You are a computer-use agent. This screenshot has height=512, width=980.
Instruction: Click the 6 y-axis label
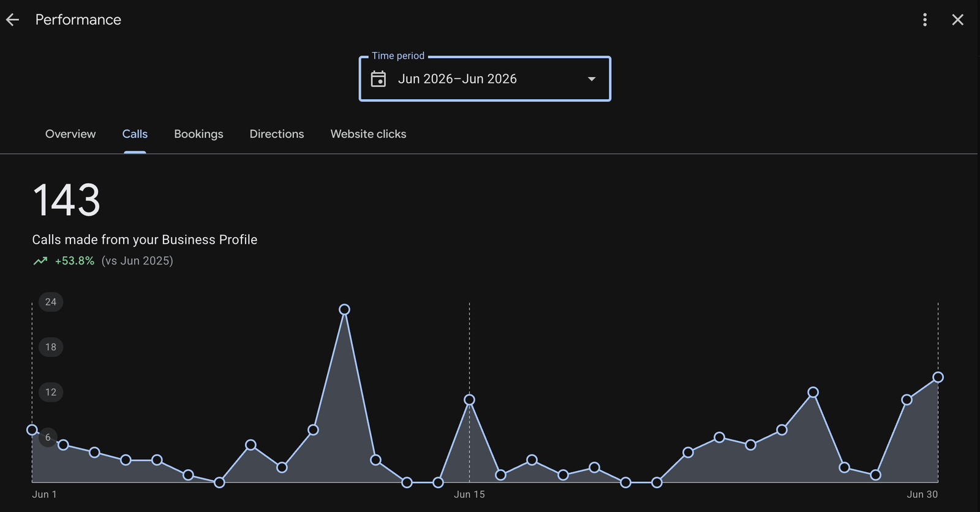48,437
